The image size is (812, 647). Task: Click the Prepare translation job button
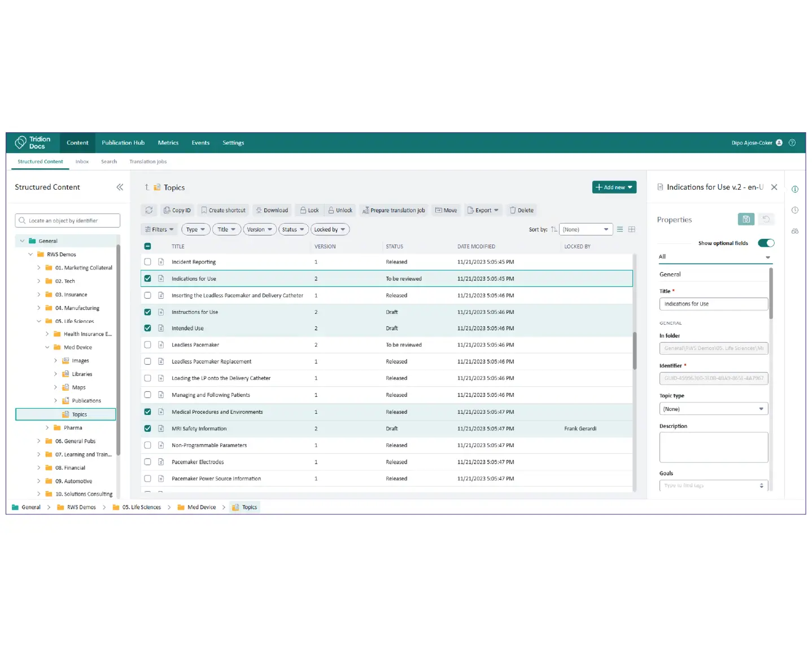pos(394,210)
